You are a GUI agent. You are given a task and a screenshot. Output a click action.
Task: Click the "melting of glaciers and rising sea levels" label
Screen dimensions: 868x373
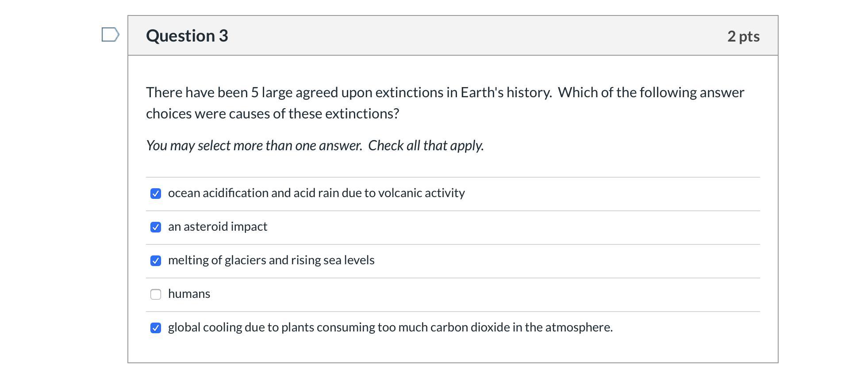click(x=271, y=260)
